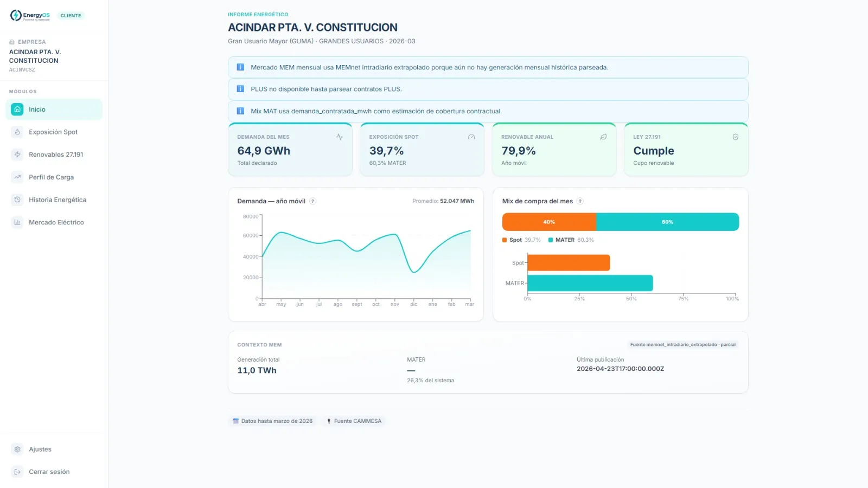
Task: Click teal 60% segment of stacked bar
Action: click(667, 222)
